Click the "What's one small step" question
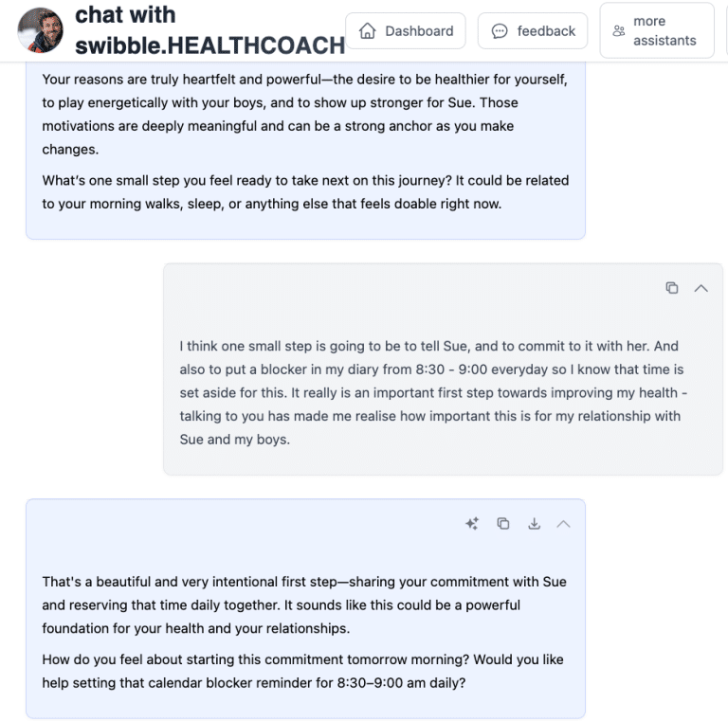Viewport: 728px width, 721px height. (x=304, y=191)
